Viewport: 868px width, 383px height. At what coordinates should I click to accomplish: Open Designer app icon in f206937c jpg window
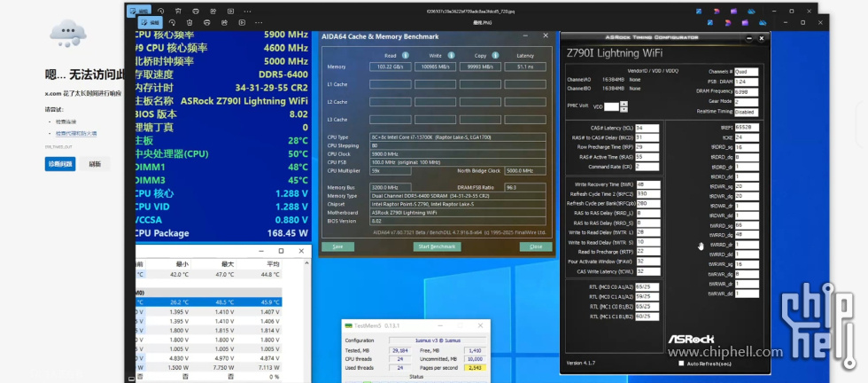(x=699, y=11)
